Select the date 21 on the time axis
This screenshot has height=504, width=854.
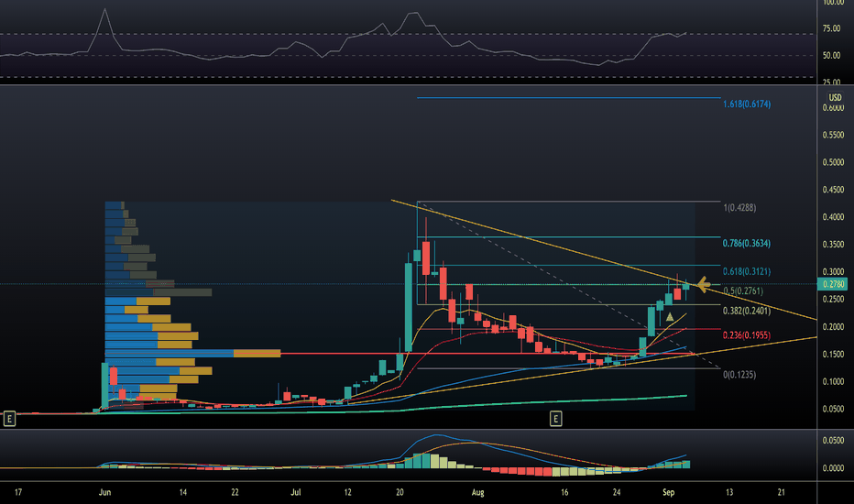pos(781,493)
